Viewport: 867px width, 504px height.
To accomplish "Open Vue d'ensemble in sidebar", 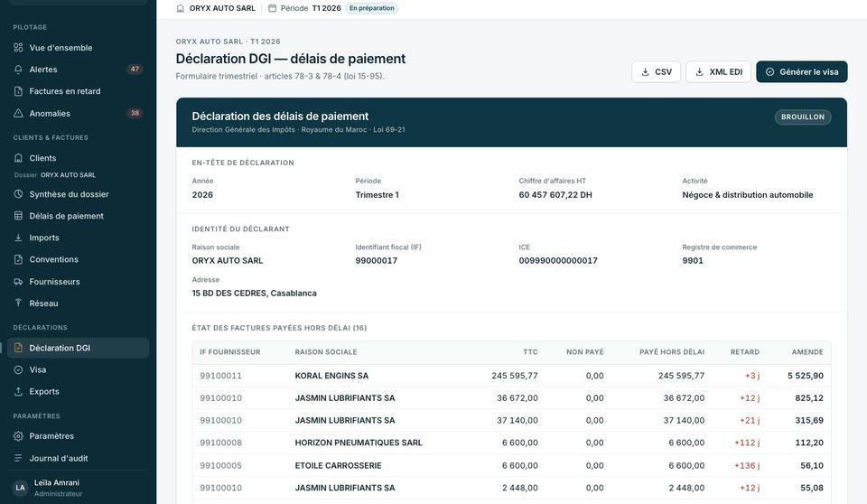I will click(x=78, y=48).
